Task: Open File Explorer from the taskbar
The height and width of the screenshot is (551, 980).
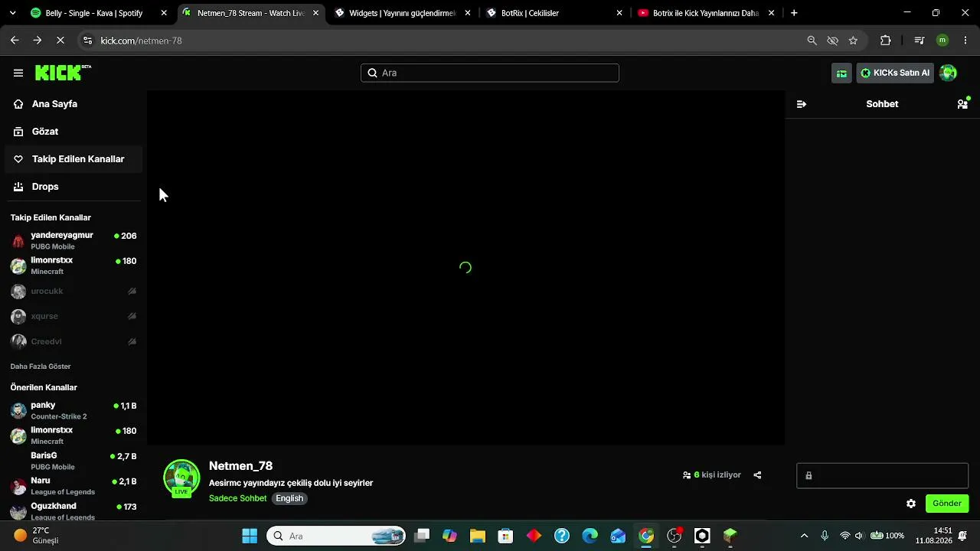Action: tap(478, 536)
